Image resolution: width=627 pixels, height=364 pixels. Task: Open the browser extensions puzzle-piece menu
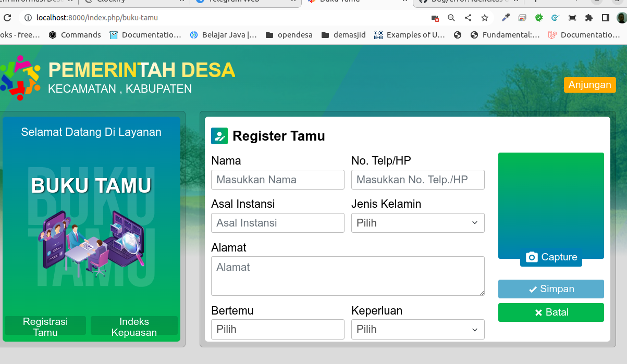(x=589, y=17)
